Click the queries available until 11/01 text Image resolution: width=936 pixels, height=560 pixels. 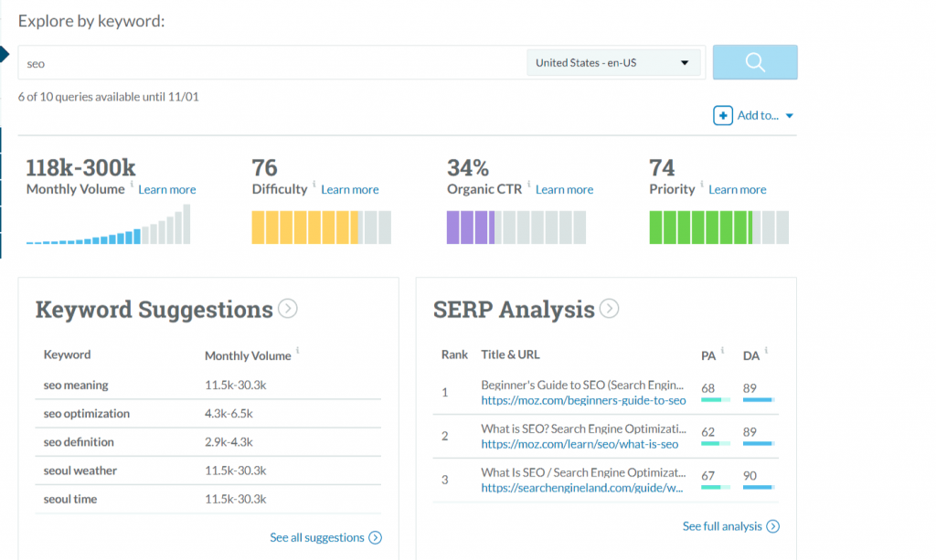[108, 97]
